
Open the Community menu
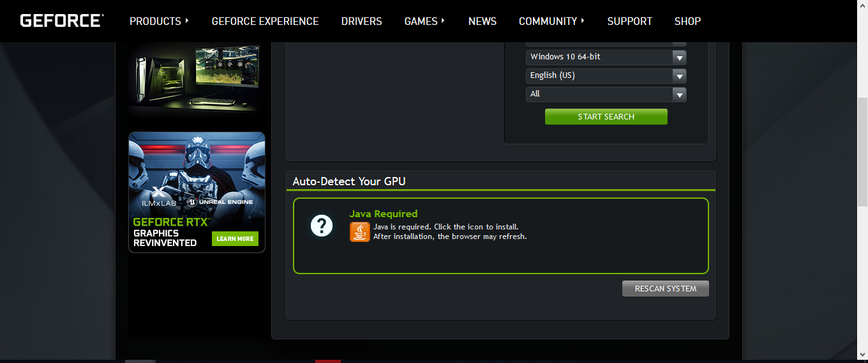click(x=551, y=21)
